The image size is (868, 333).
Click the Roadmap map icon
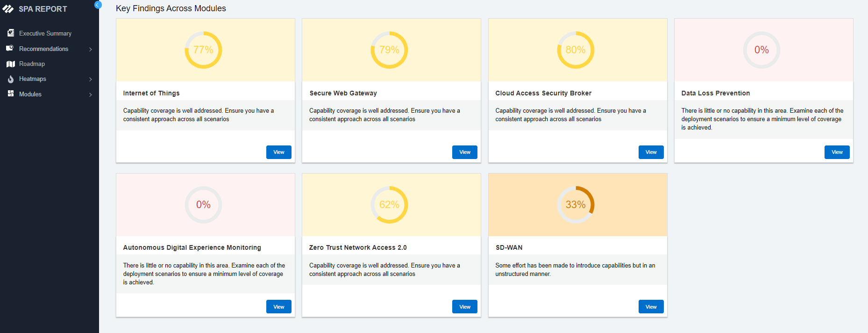pos(11,64)
